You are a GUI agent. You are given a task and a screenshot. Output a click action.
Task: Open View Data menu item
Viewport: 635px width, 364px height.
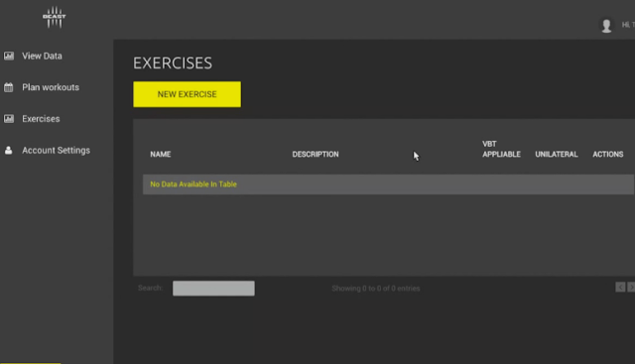tap(42, 56)
